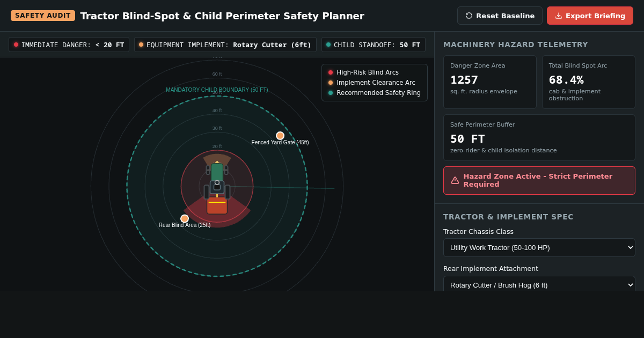Click the Equipment Implement Rotary Cutter chip
The height and width of the screenshot is (338, 644).
pyautogui.click(x=225, y=45)
